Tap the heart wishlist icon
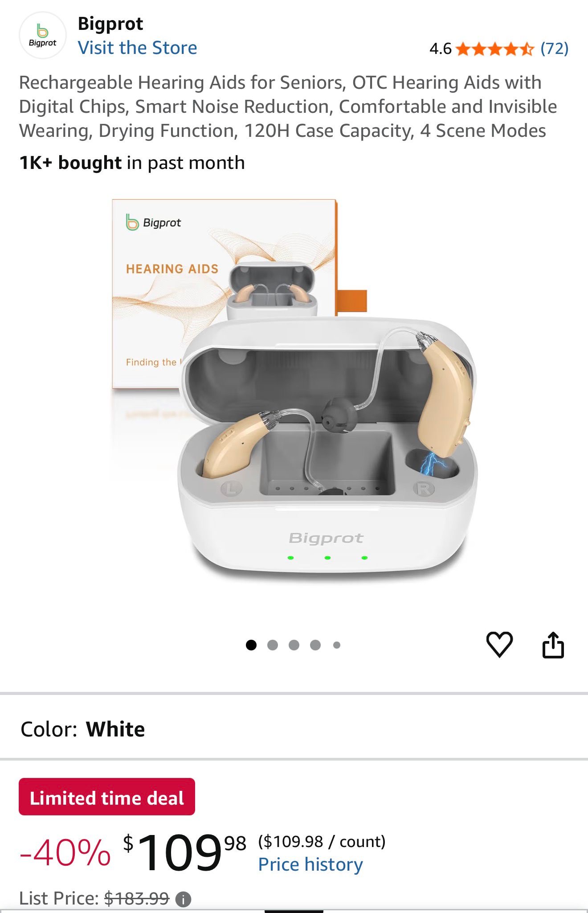588x913 pixels. 499,645
